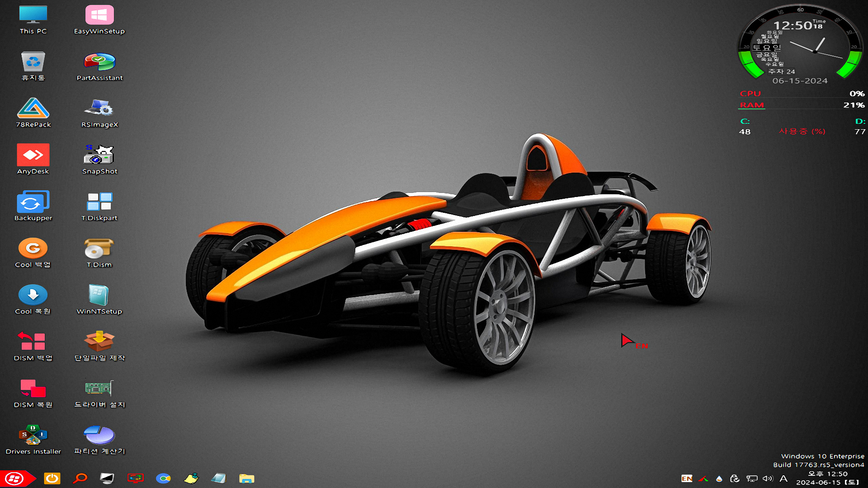Open the 파티션 계산기 icon
Viewport: 868px width, 488px height.
tap(99, 440)
